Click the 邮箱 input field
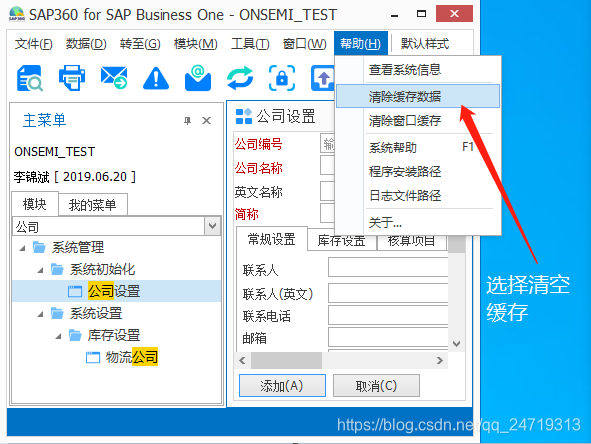The image size is (591, 444). 388,337
